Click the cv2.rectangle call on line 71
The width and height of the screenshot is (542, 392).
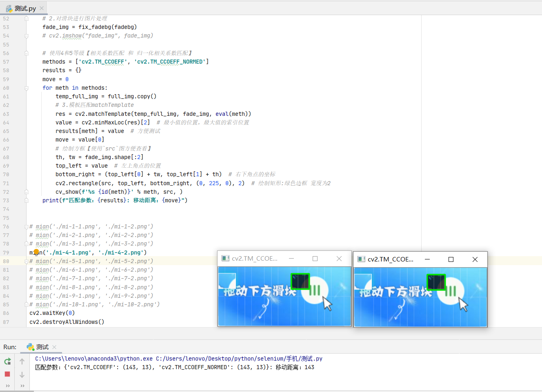pos(150,183)
